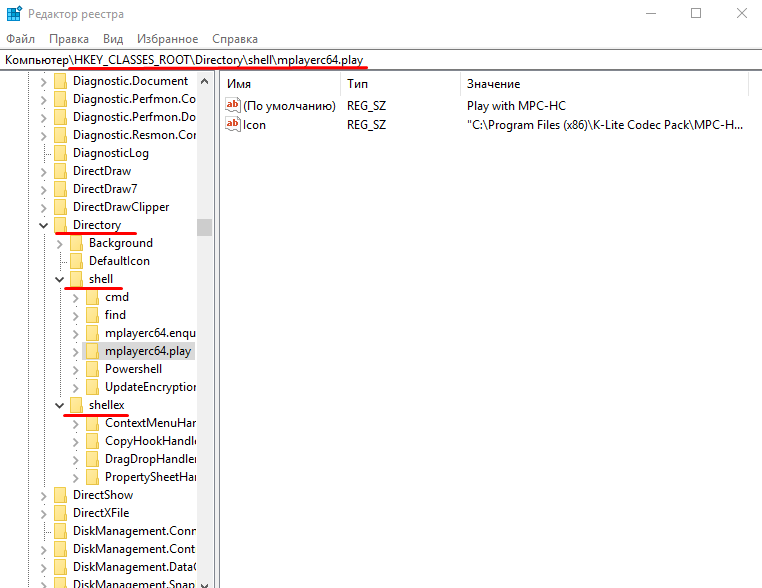This screenshot has width=762, height=588.
Task: Expand the Background key arrow
Action: [x=59, y=243]
